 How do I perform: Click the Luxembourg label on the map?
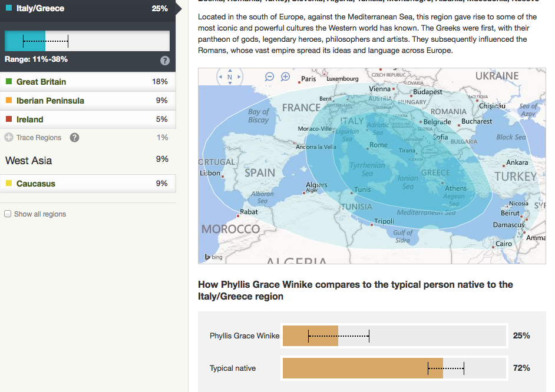342,79
